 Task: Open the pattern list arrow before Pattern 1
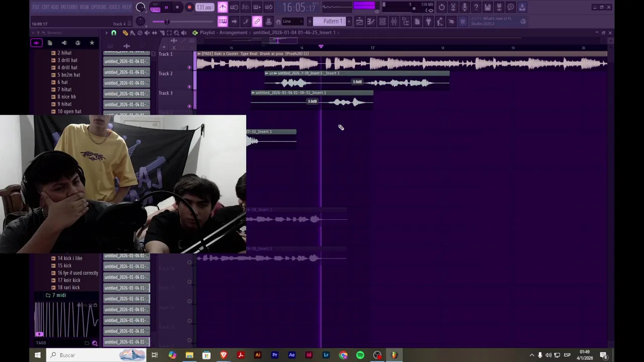(310, 21)
